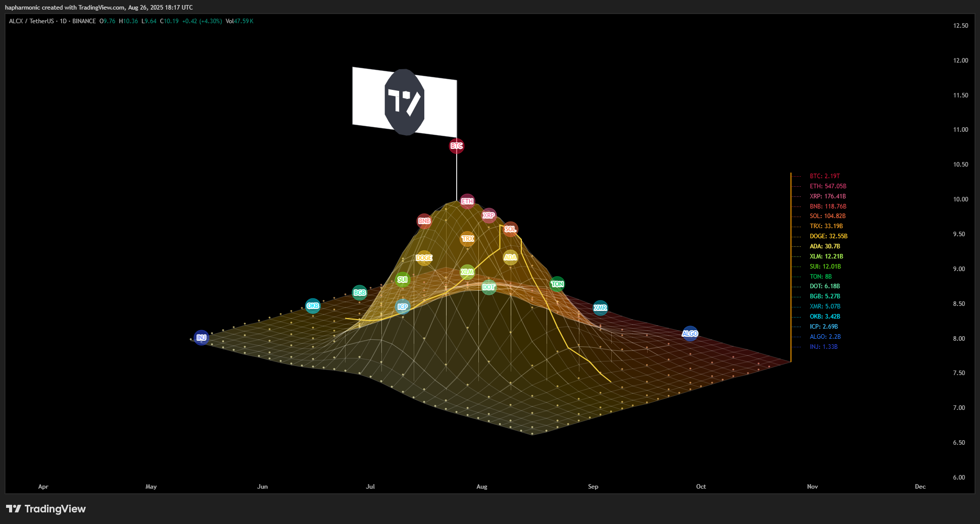The height and width of the screenshot is (524, 980).
Task: Click the ICP: 2.69B legend entry
Action: pos(823,327)
